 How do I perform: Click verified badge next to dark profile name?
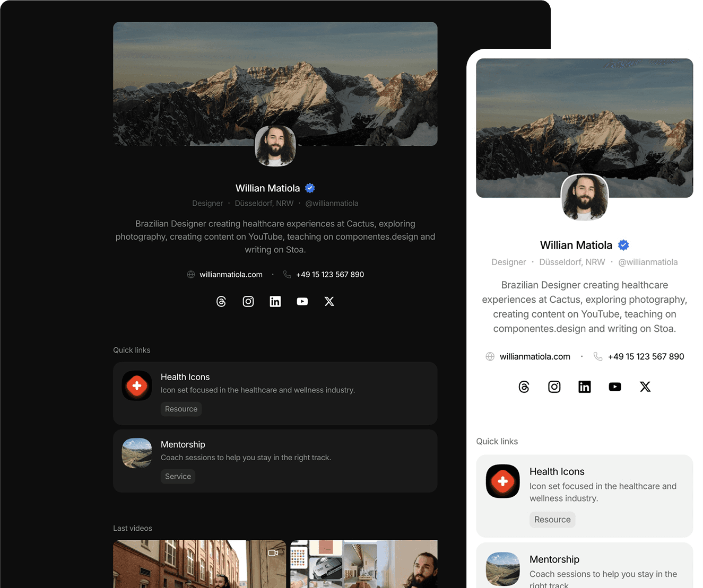pos(310,188)
